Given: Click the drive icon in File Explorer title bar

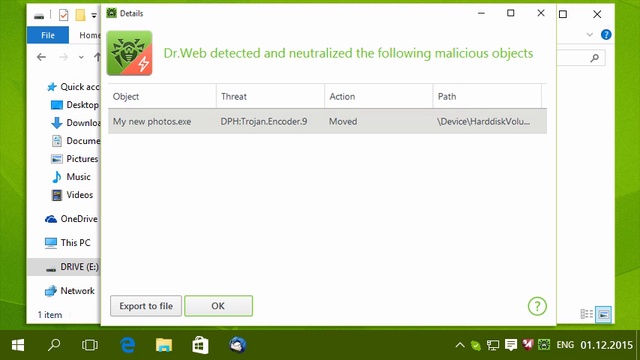Looking at the screenshot, I should tap(39, 16).
